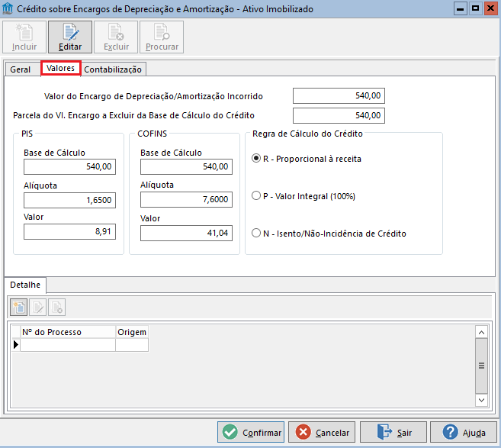501x448 pixels.
Task: Click the Cancelar button
Action: [322, 432]
